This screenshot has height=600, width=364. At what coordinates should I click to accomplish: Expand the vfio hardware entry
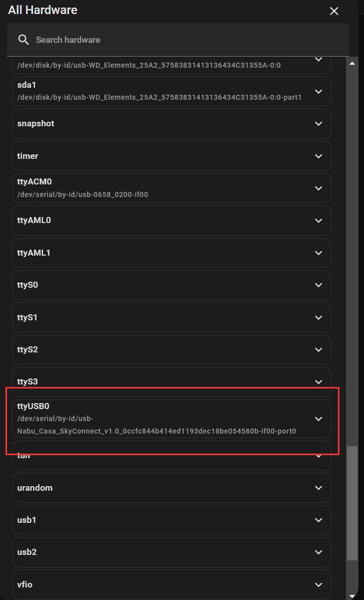(x=318, y=584)
